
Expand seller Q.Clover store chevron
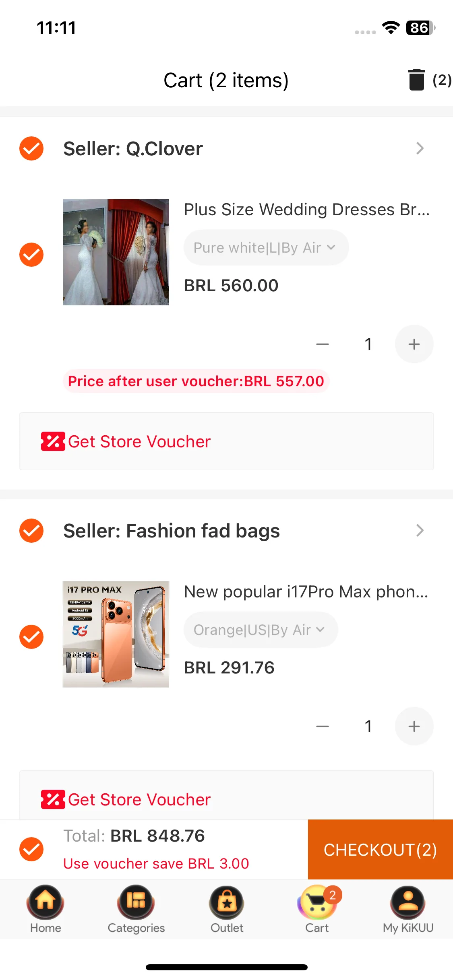(420, 148)
